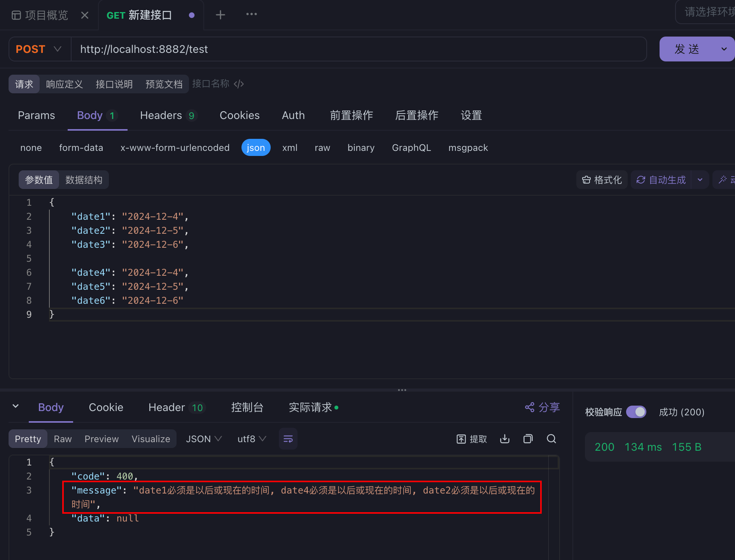Select the 响应定义 segment

pyautogui.click(x=65, y=84)
